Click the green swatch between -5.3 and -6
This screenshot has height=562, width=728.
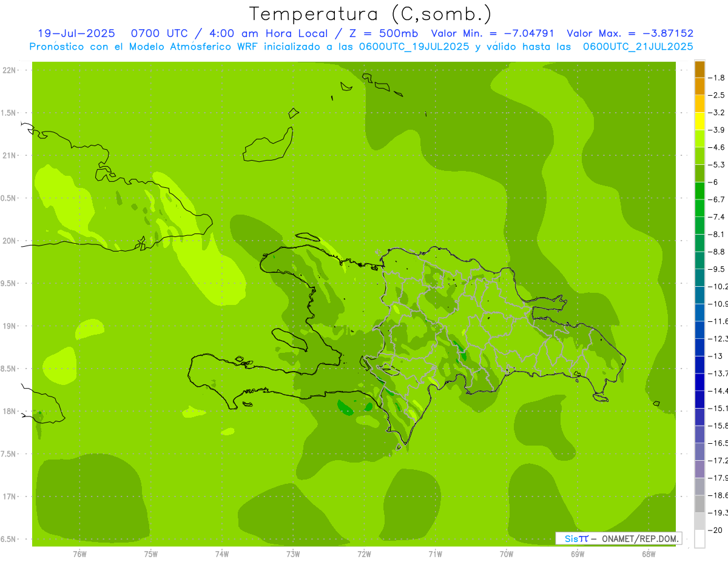(x=699, y=173)
